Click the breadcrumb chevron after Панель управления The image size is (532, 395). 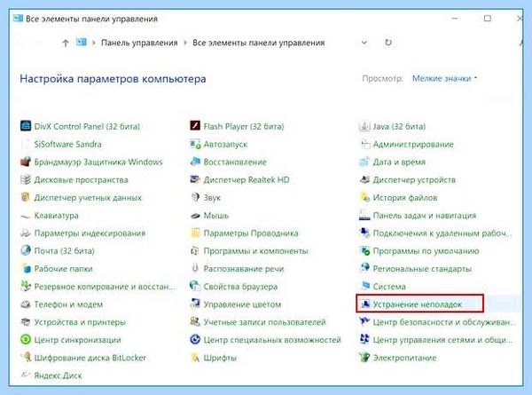(185, 43)
